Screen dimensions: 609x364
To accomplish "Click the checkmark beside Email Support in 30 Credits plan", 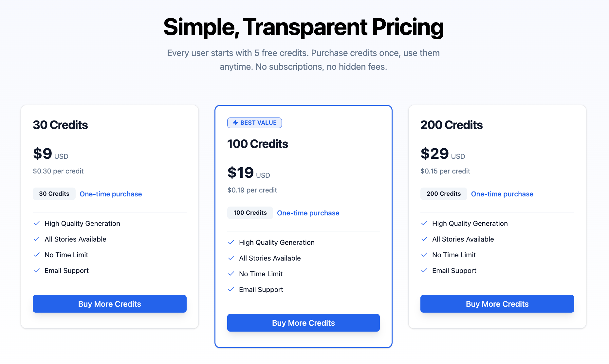I will (37, 270).
